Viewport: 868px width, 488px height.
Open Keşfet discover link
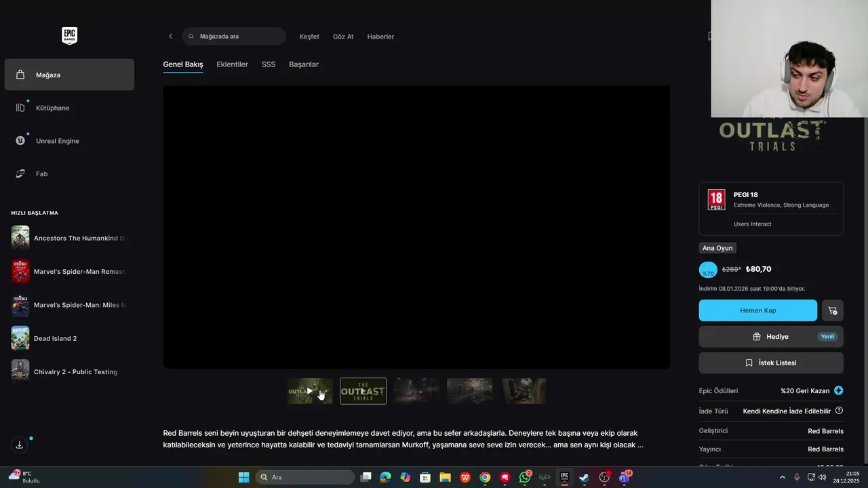coord(309,37)
